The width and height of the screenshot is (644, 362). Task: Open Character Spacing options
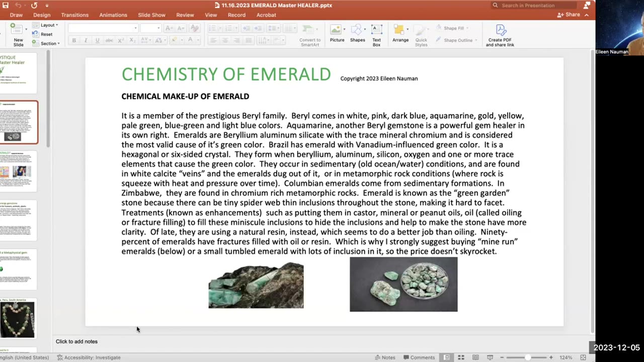pyautogui.click(x=146, y=40)
